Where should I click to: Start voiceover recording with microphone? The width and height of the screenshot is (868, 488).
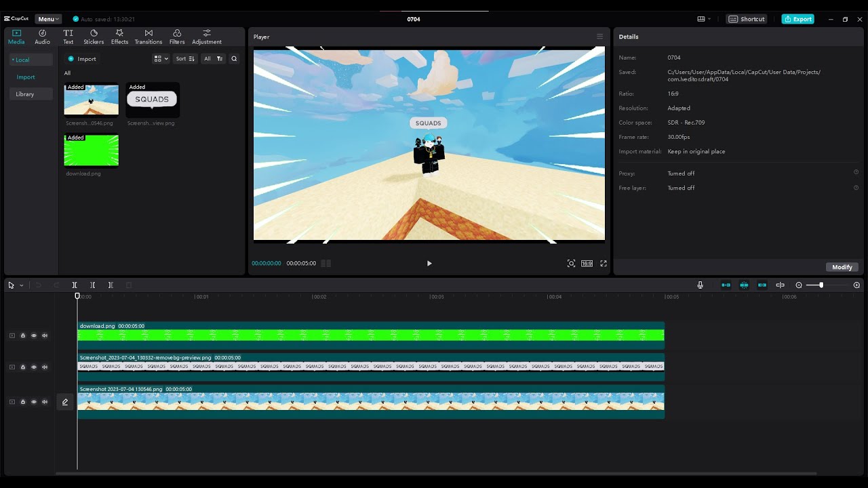point(701,285)
